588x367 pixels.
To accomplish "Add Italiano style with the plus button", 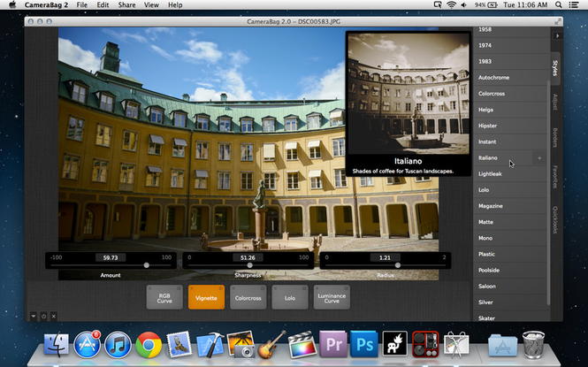I will (x=539, y=158).
